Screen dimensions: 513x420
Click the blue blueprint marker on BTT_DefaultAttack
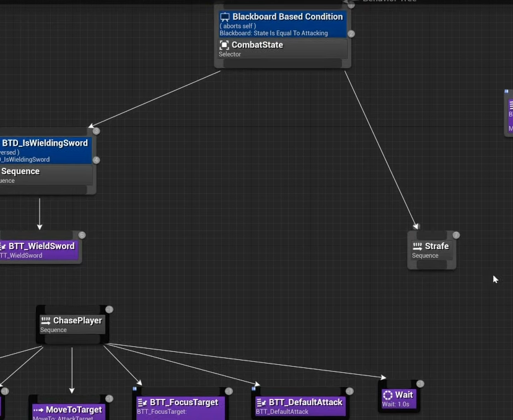tap(253, 389)
